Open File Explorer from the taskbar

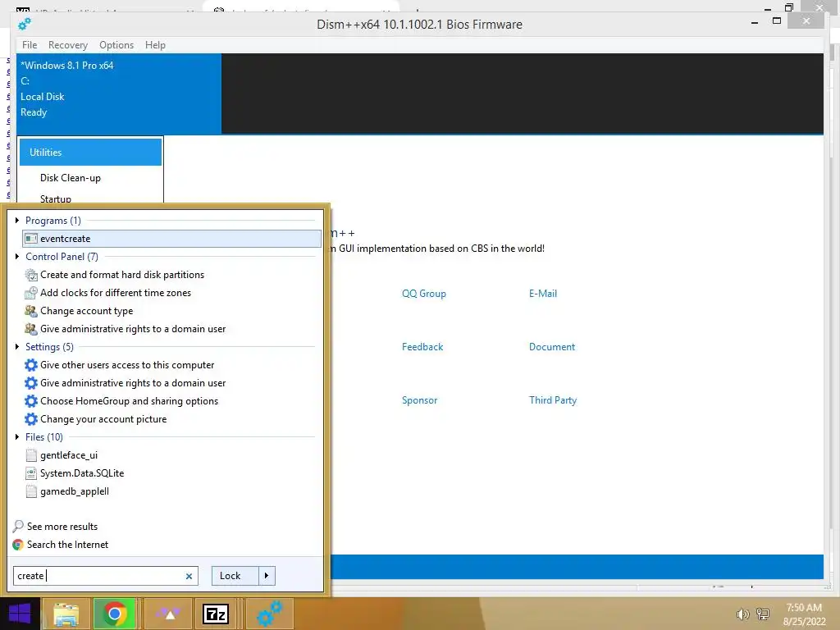tap(66, 614)
